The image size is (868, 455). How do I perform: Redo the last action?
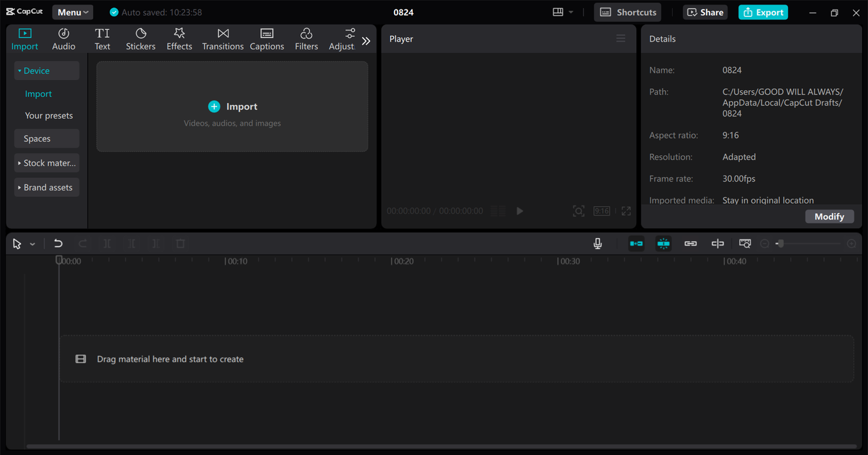tap(83, 243)
